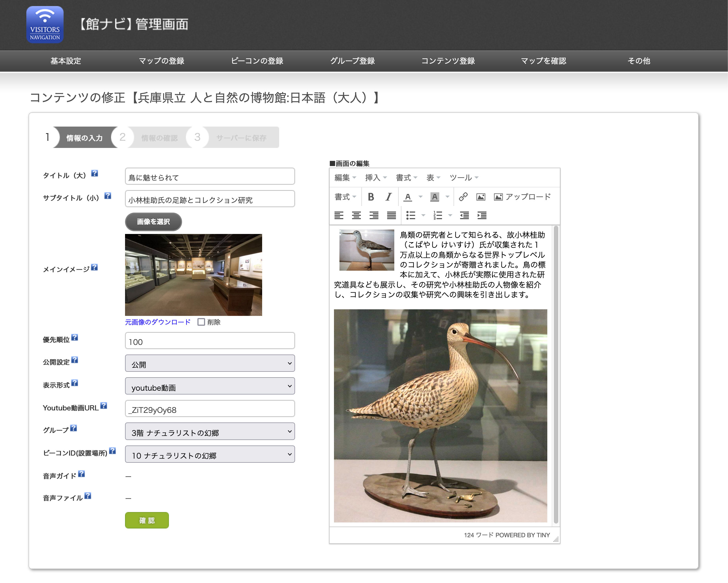Open help icon beside タイトル（大）

95,173
